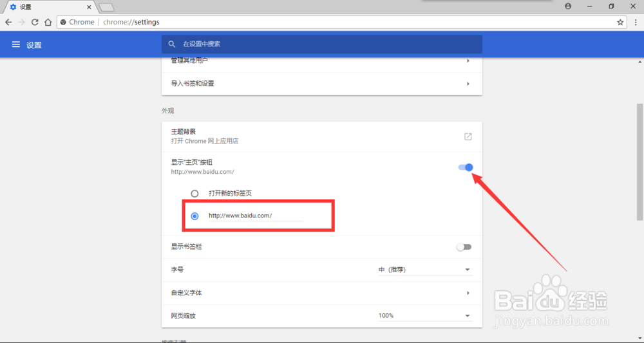The height and width of the screenshot is (343, 644).
Task: Enable the 显示书签栏 toggle
Action: [x=464, y=247]
